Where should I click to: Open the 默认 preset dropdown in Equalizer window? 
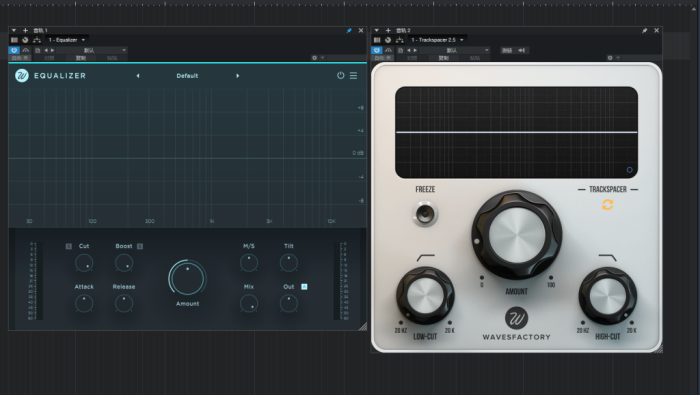[x=92, y=50]
